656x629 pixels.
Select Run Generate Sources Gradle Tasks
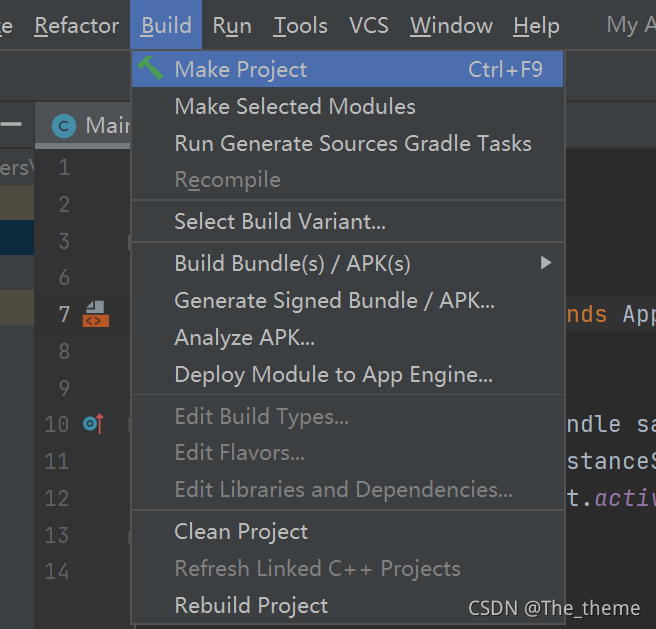click(347, 144)
